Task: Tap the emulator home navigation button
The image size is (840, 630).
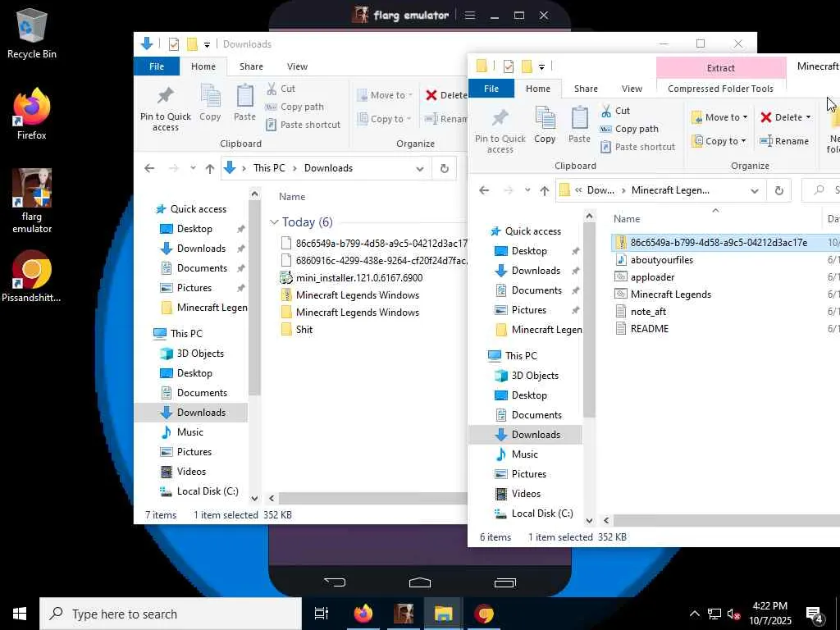Action: click(x=419, y=582)
